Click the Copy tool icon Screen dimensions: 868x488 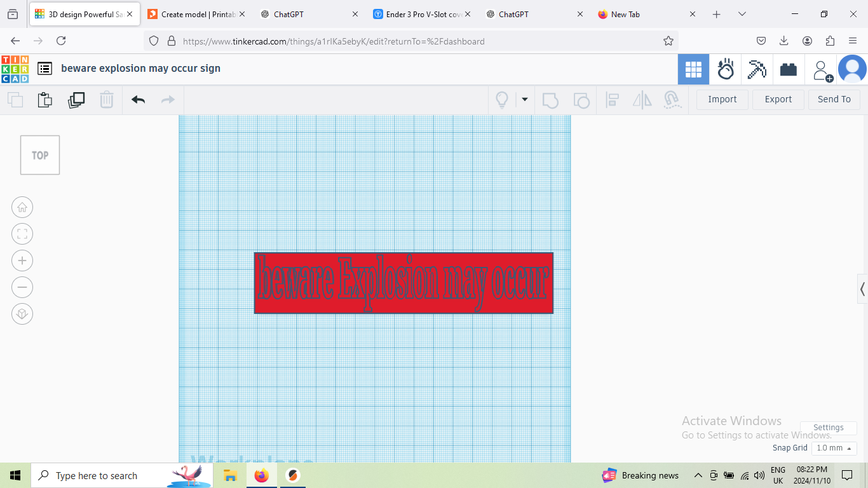(x=15, y=100)
